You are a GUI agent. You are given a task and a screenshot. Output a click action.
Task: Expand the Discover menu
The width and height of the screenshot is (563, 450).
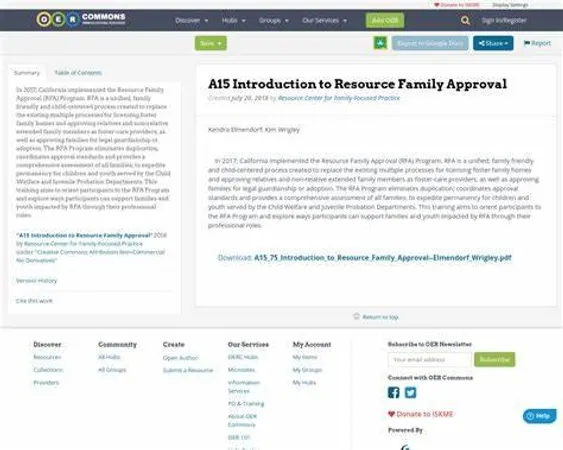[191, 20]
